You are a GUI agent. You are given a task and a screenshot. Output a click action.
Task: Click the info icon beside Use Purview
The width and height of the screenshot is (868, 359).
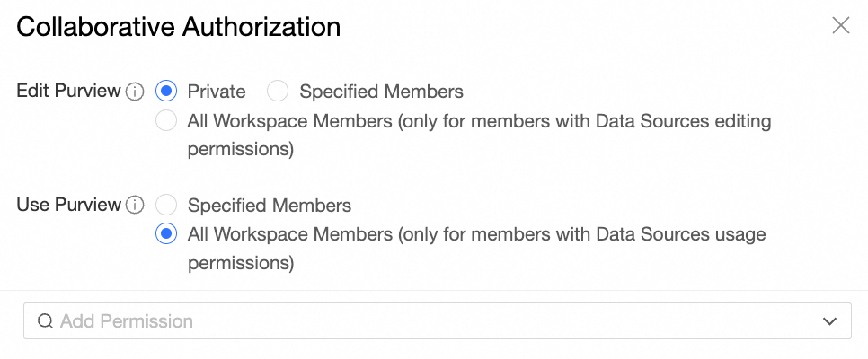coord(135,206)
